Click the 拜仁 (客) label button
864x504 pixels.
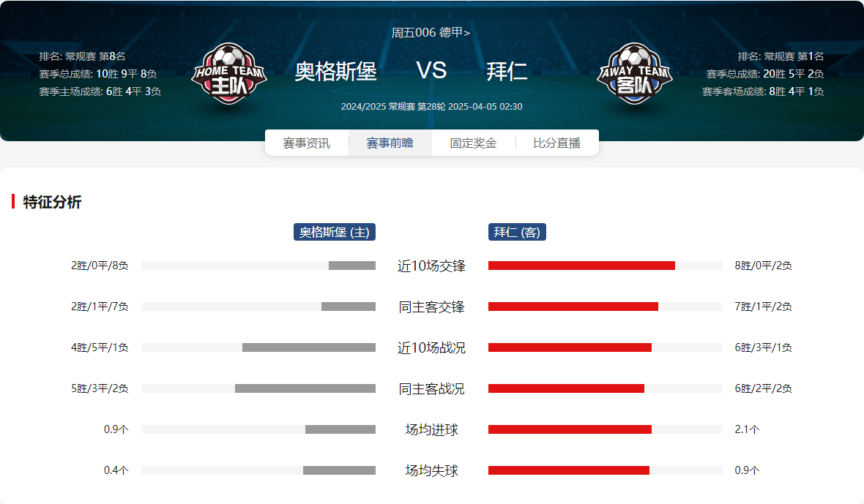pos(517,232)
